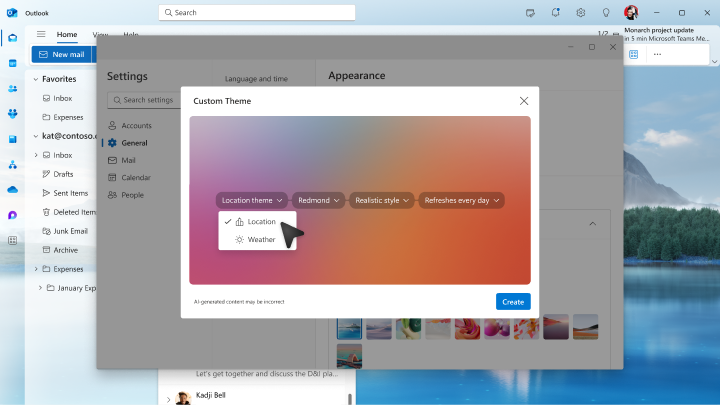Expand the ribbon down arrow
The image size is (720, 405).
(x=714, y=62)
